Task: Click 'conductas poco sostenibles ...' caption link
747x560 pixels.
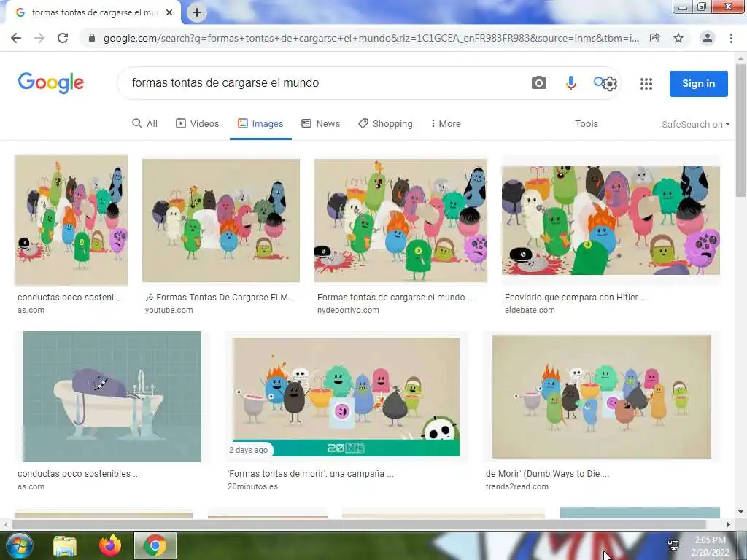Action: [79, 474]
